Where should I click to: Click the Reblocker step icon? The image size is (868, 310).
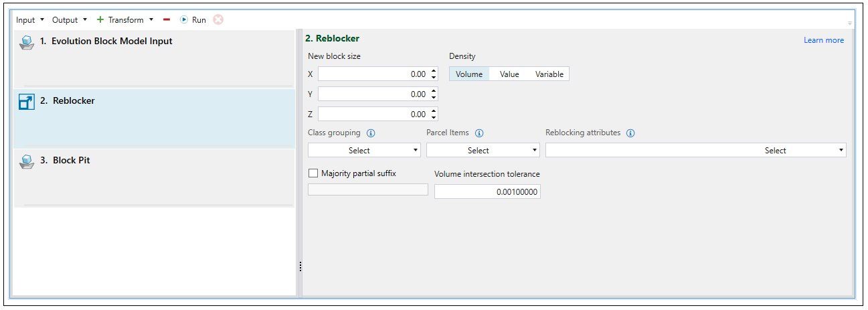pos(27,102)
